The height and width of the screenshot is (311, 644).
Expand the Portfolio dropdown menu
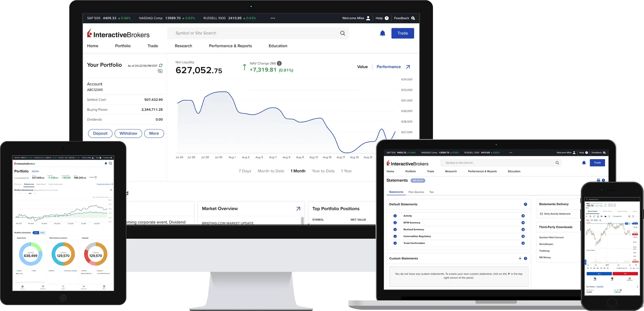pyautogui.click(x=122, y=46)
